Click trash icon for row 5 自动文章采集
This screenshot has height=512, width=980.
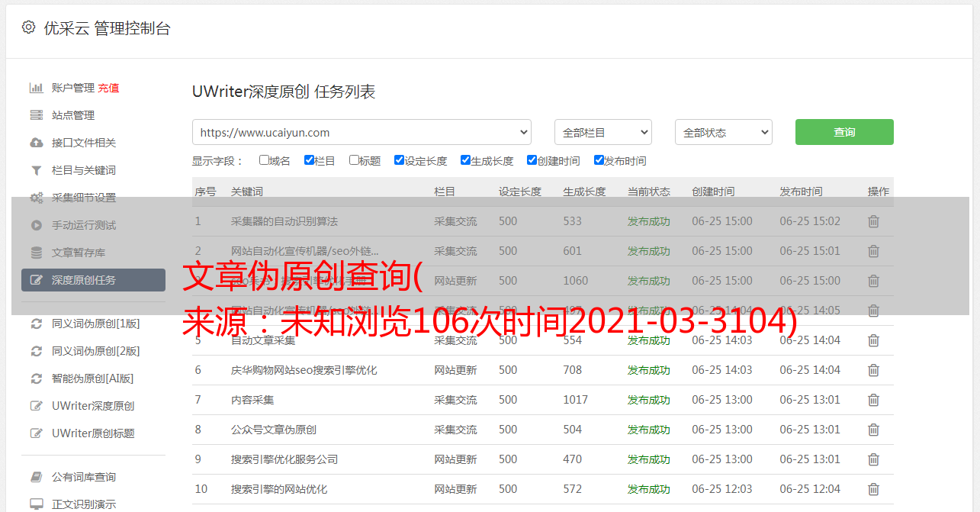point(874,340)
